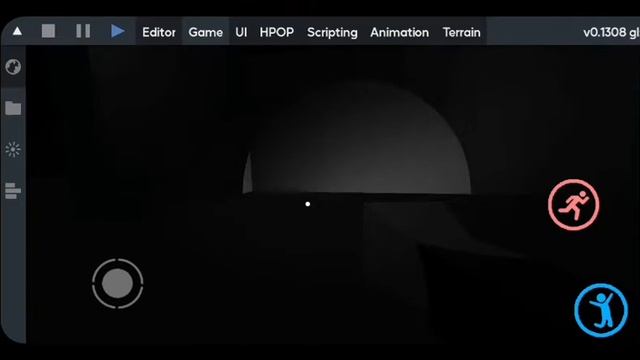Open the lighting sun icon in sidebar

coord(13,150)
